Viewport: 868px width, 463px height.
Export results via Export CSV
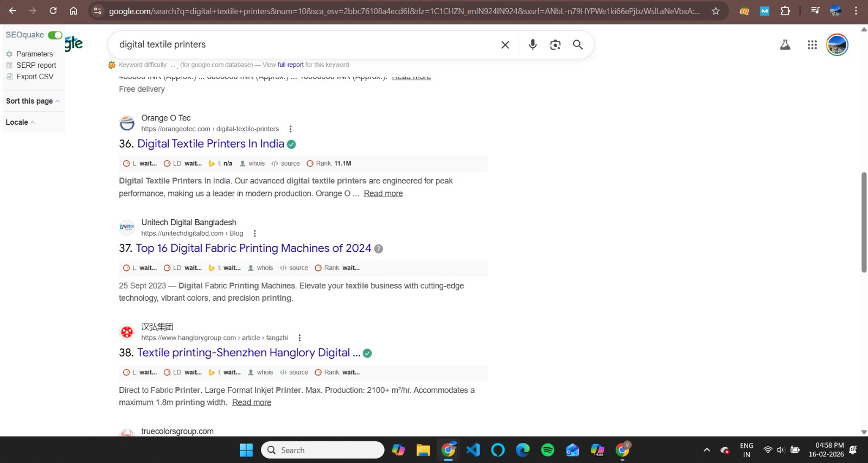coord(35,77)
